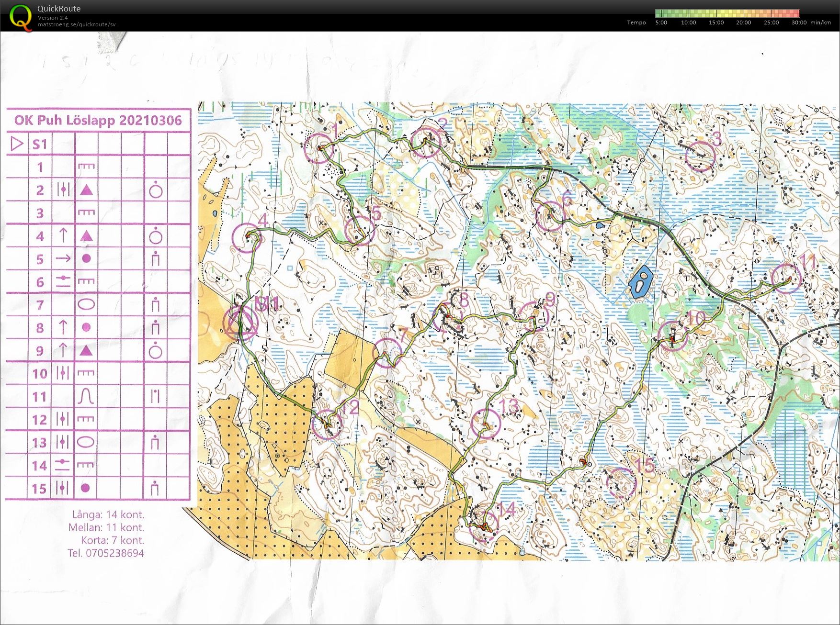This screenshot has width=840, height=625.
Task: Open the matstroeng.se/quickroute/sv link
Action: click(77, 24)
